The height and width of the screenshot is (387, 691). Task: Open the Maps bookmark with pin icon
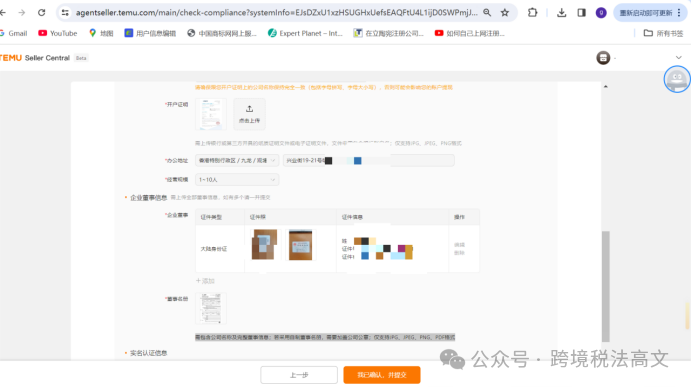click(101, 33)
